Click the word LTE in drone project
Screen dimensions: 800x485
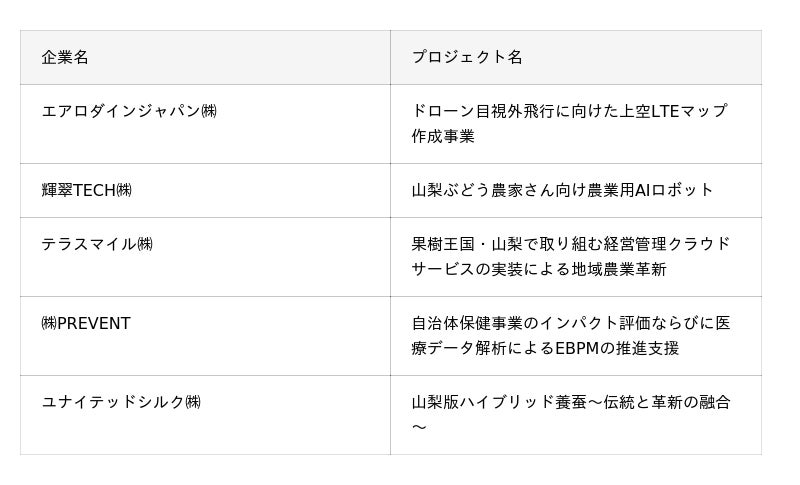click(665, 111)
